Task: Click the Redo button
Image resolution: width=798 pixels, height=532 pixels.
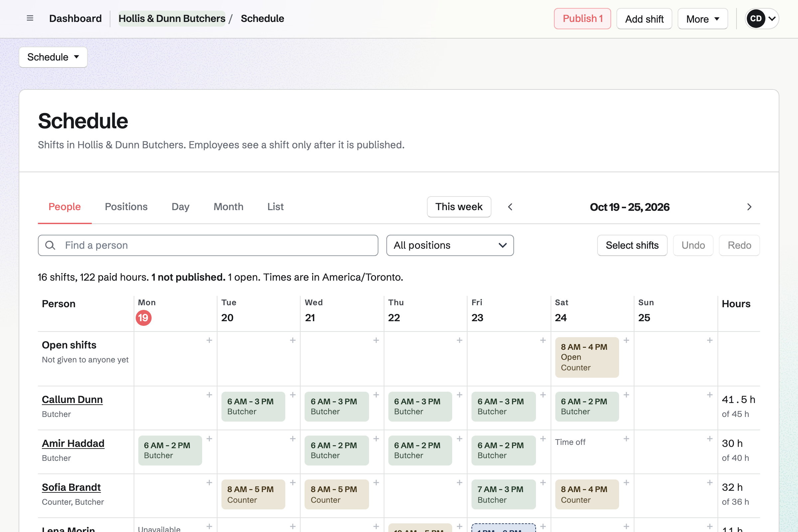Action: pyautogui.click(x=739, y=245)
